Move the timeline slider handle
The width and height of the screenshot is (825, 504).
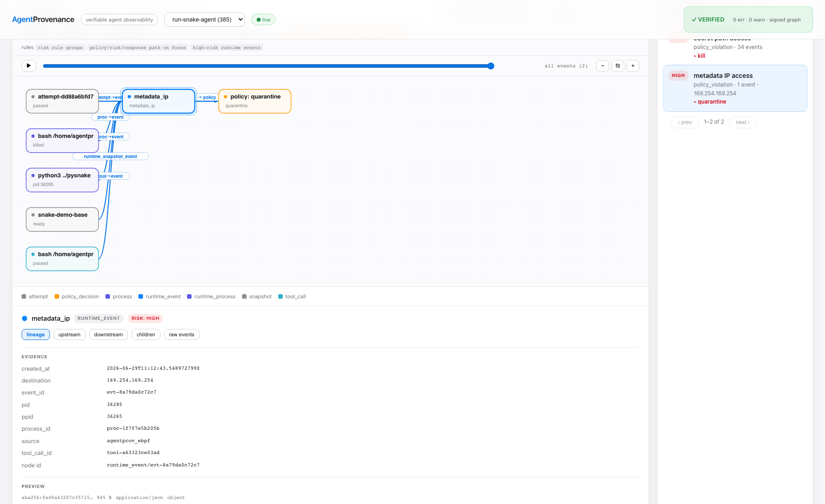pyautogui.click(x=491, y=66)
